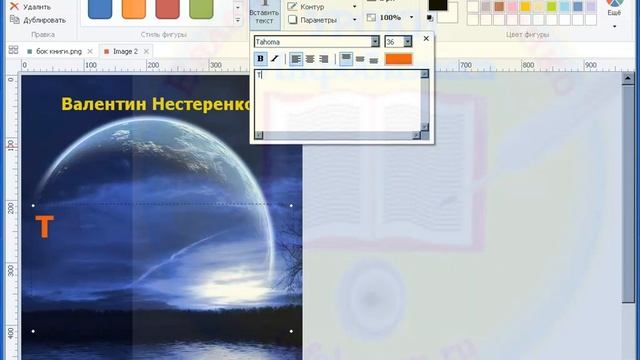
Task: Click the canvas vertical scrollbar up arrow
Action: pos(628,78)
